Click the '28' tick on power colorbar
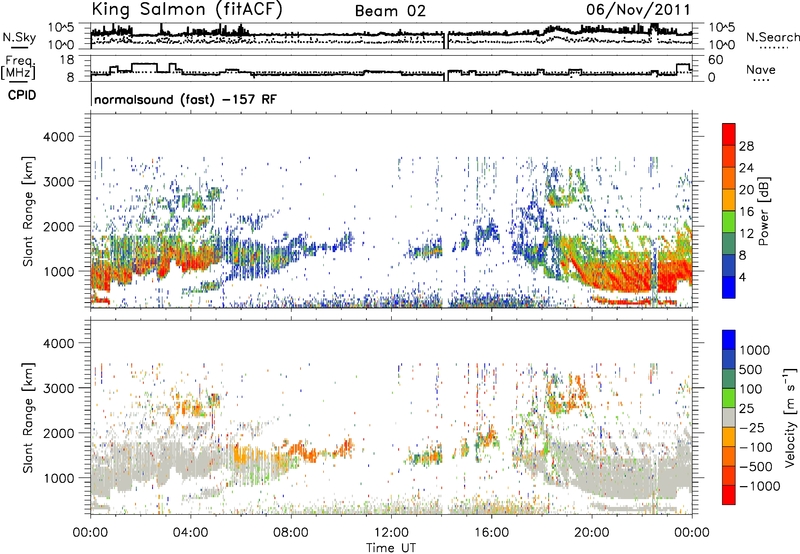 click(746, 146)
